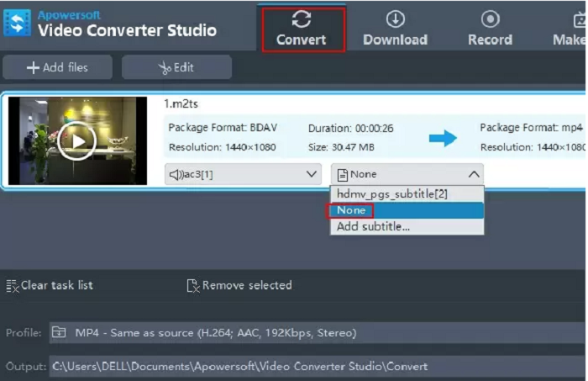Viewport: 588px width, 381px height.
Task: Open the Profile format selector
Action: pos(318,332)
